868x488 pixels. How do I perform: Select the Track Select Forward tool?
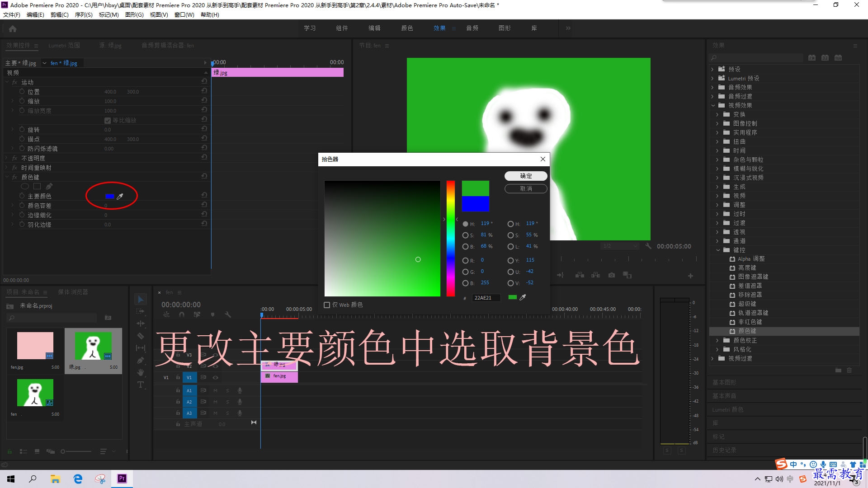(141, 311)
